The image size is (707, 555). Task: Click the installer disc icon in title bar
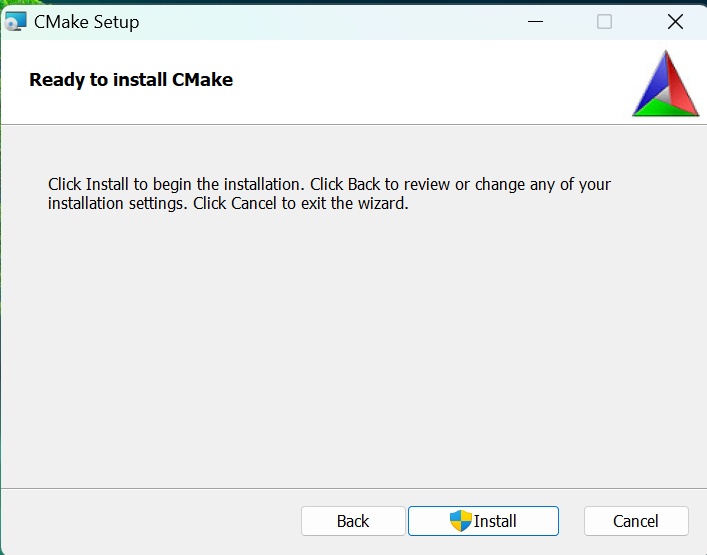(15, 22)
